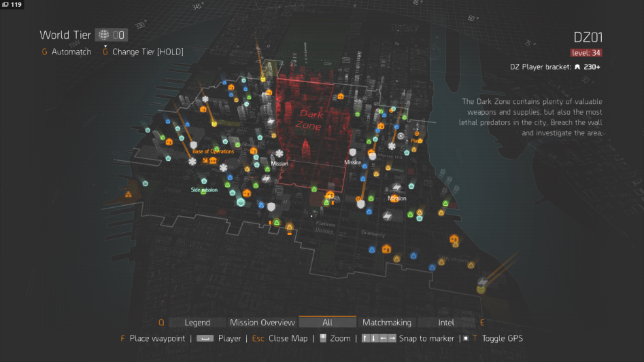Open the Legend tab
The height and width of the screenshot is (362, 644).
click(x=197, y=323)
